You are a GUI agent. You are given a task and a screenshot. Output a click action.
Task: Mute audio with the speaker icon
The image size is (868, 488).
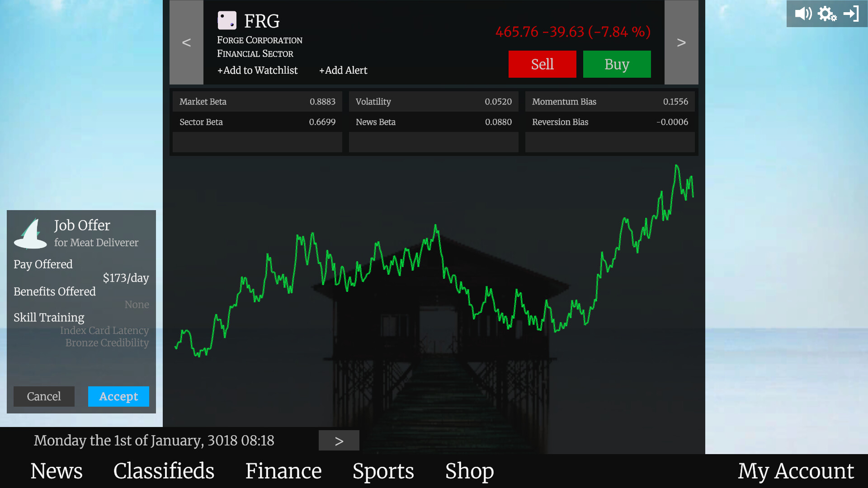click(x=803, y=14)
